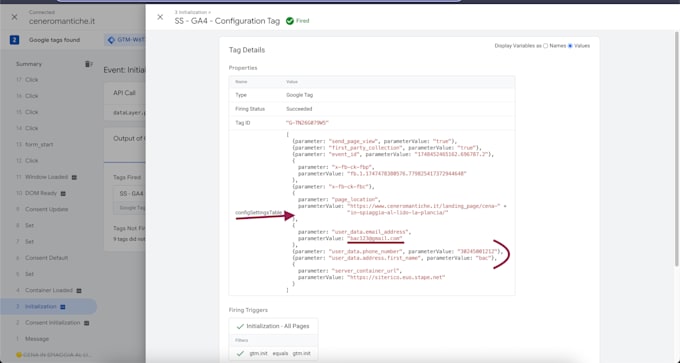Image resolution: width=680 pixels, height=363 pixels.
Task: Click the green Fired checkmark icon
Action: (x=290, y=21)
